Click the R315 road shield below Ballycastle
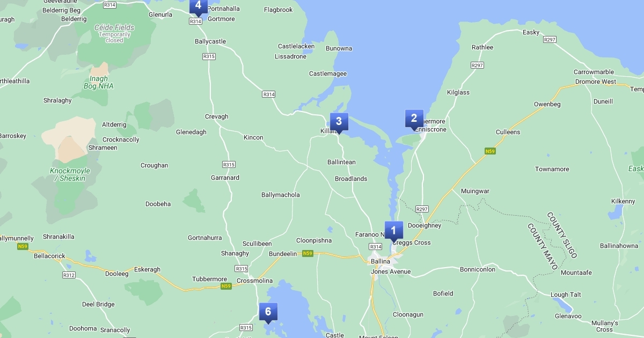This screenshot has height=338, width=644. point(209,56)
